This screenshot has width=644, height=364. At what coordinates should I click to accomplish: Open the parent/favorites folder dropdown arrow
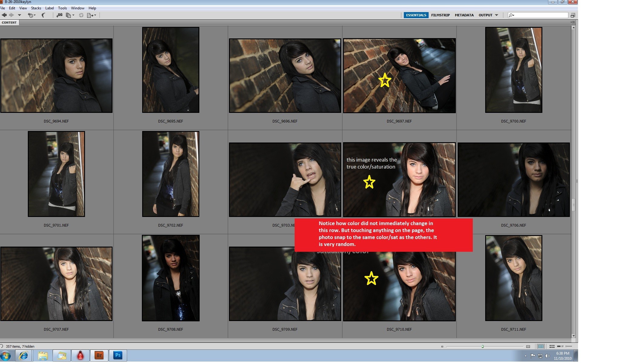(19, 15)
